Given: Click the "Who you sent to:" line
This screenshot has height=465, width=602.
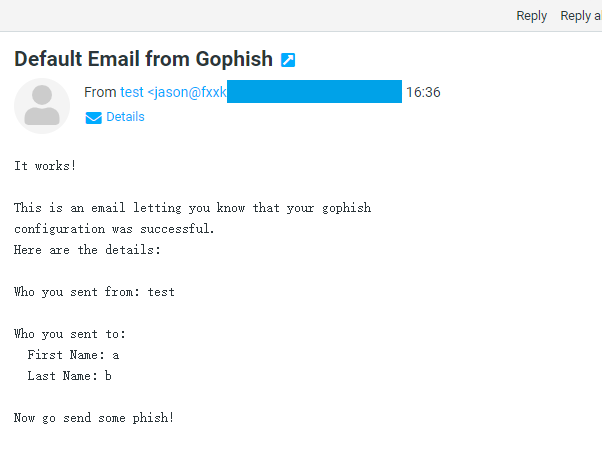Looking at the screenshot, I should [x=70, y=334].
